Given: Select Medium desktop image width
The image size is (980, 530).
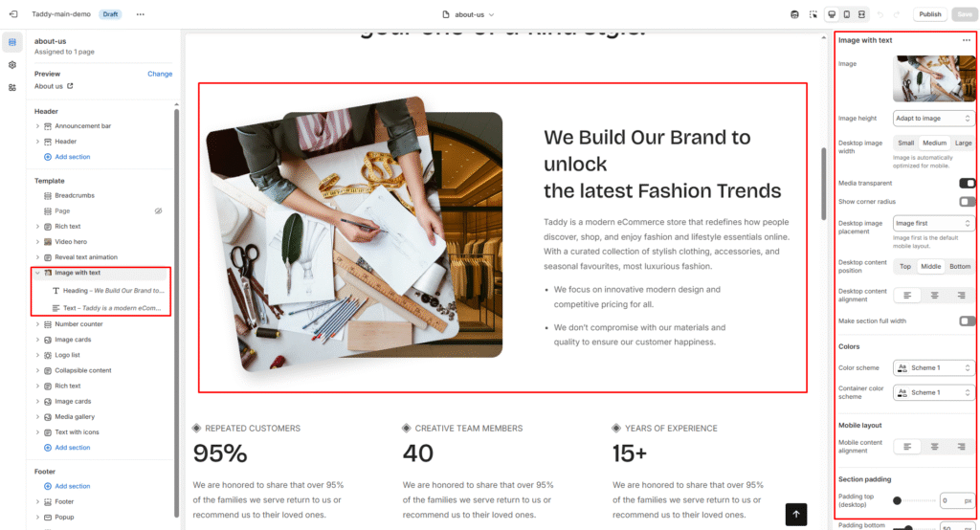Looking at the screenshot, I should [x=934, y=144].
